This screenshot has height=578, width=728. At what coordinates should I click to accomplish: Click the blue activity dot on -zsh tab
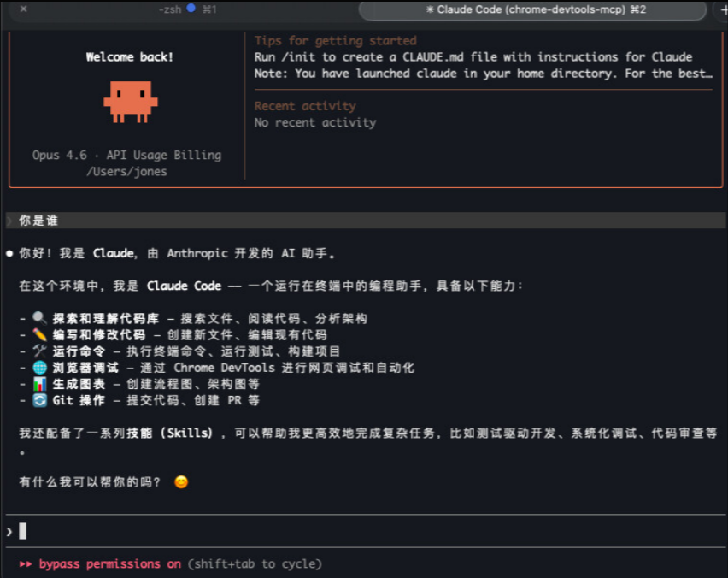pos(191,8)
